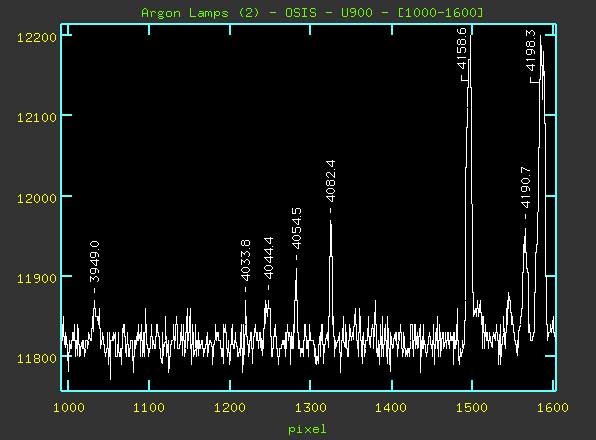
Task: Click the 4054.5 line label
Action: coord(296,228)
